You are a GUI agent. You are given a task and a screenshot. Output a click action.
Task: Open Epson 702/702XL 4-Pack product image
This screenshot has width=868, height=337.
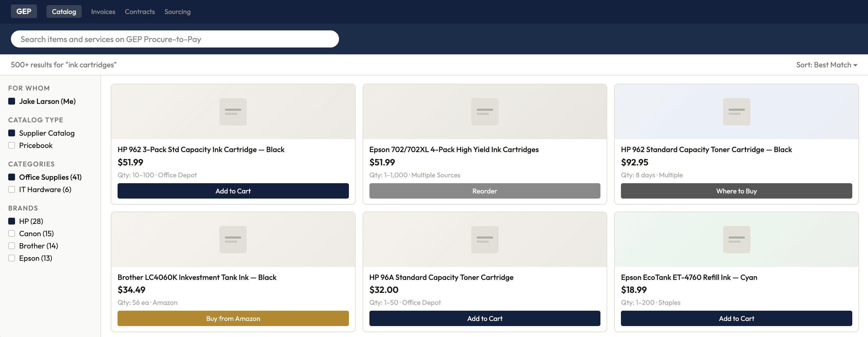pos(485,112)
